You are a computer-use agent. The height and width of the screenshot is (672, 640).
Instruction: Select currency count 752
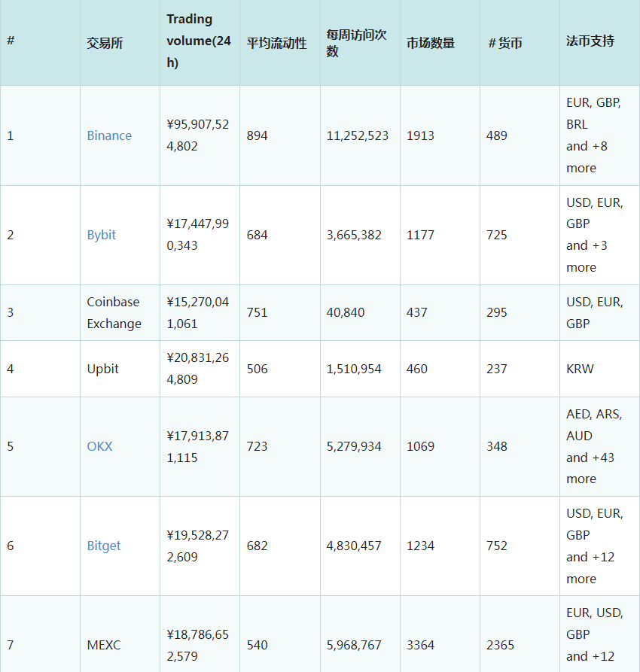[x=497, y=546]
